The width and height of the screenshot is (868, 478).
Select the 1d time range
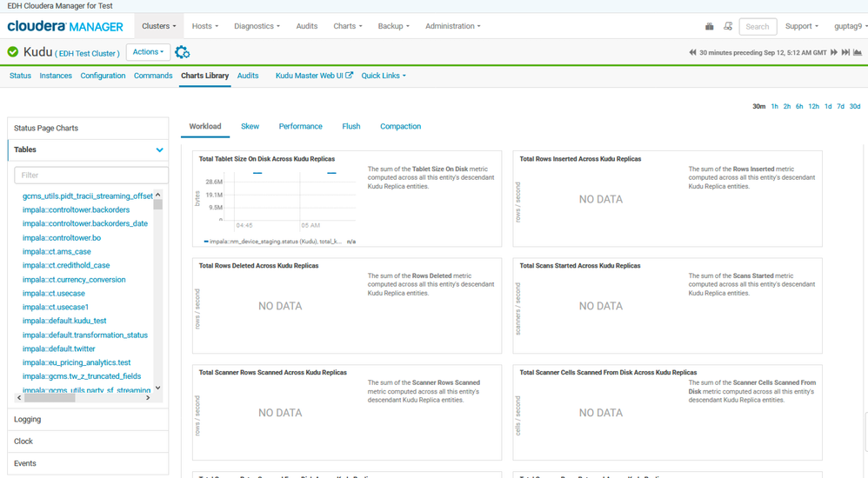click(x=828, y=106)
